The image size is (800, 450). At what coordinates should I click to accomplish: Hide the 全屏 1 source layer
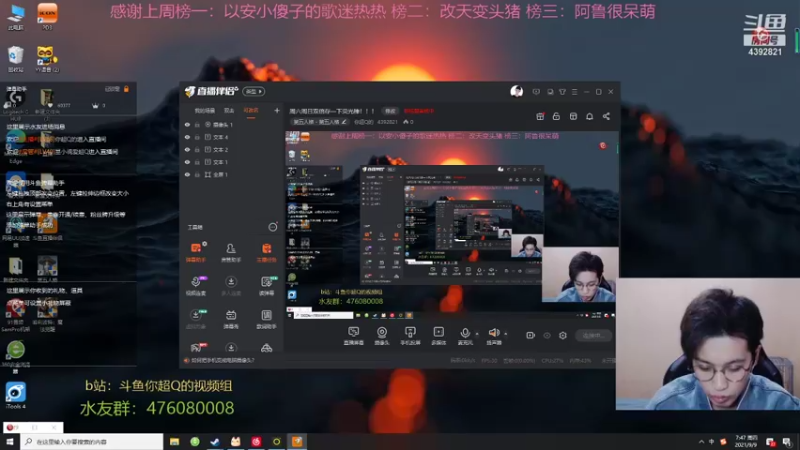(187, 174)
